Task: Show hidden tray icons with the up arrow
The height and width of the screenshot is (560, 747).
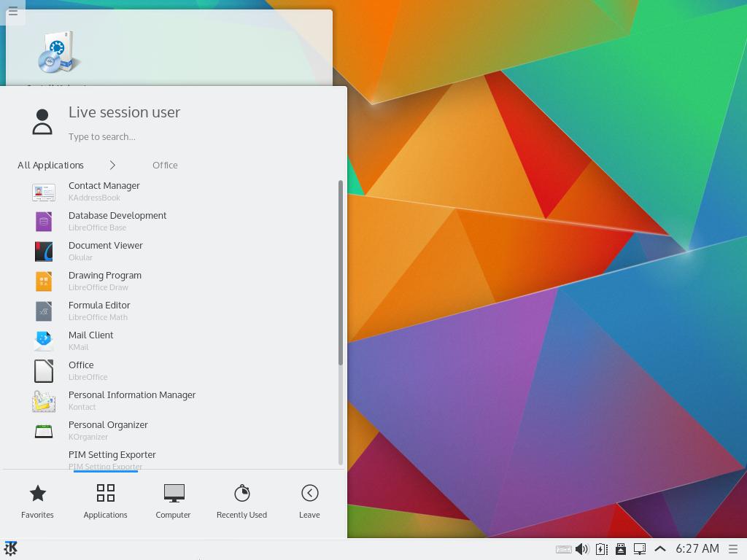Action: (x=659, y=549)
